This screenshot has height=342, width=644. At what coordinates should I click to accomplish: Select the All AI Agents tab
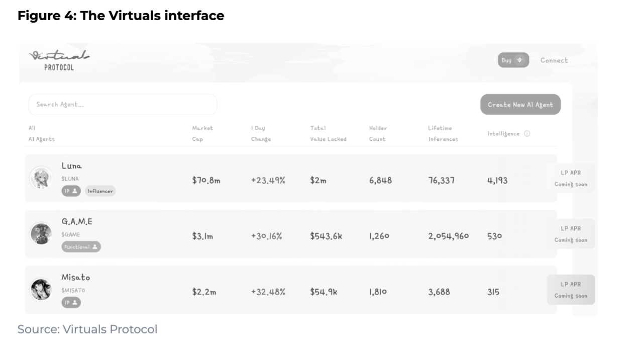coord(42,134)
